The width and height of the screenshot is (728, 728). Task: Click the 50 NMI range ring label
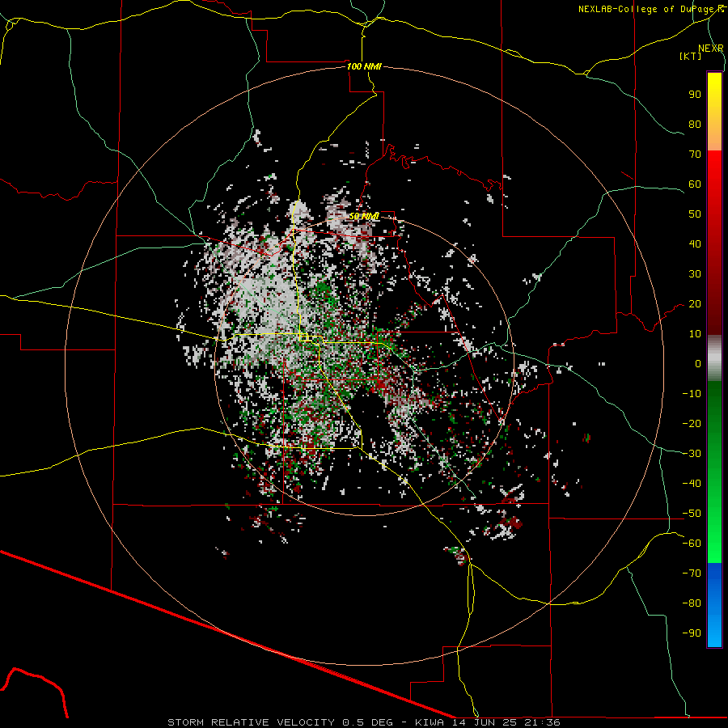[x=364, y=216]
